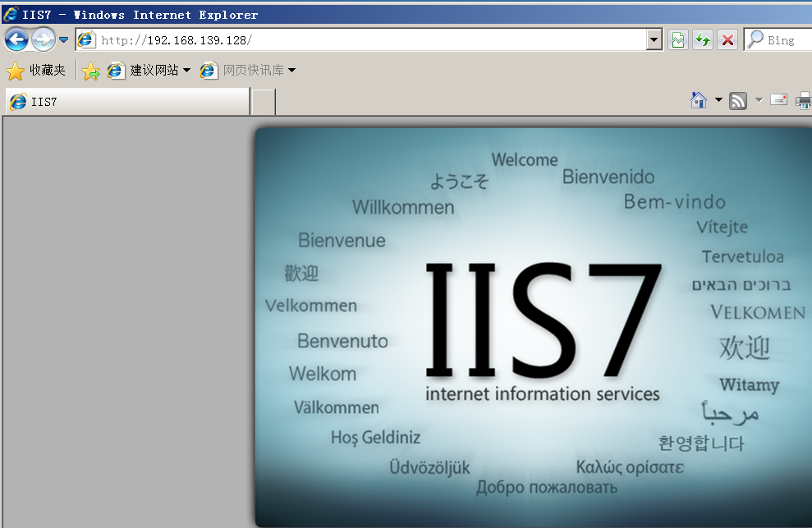Click the 'Bienvenido' text
Image resolution: width=812 pixels, height=528 pixels.
tap(608, 177)
